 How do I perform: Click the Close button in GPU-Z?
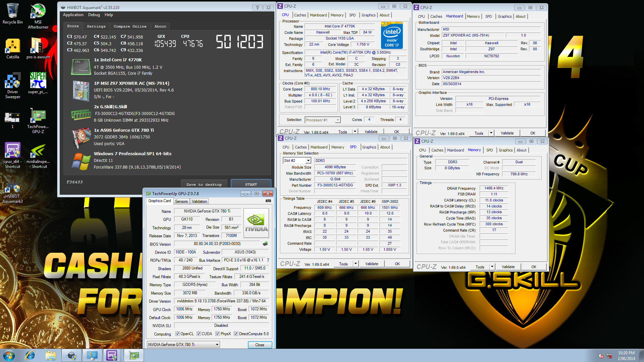click(260, 345)
